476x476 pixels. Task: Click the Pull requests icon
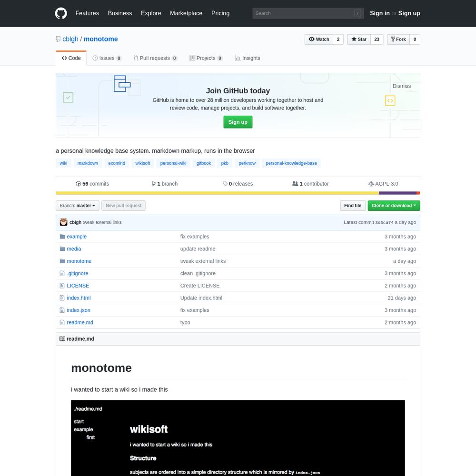[x=136, y=58]
